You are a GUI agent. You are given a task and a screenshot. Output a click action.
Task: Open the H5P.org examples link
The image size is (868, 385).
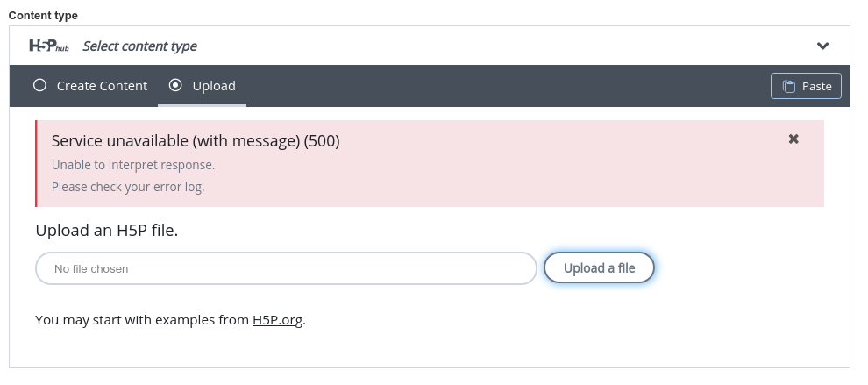pyautogui.click(x=277, y=320)
